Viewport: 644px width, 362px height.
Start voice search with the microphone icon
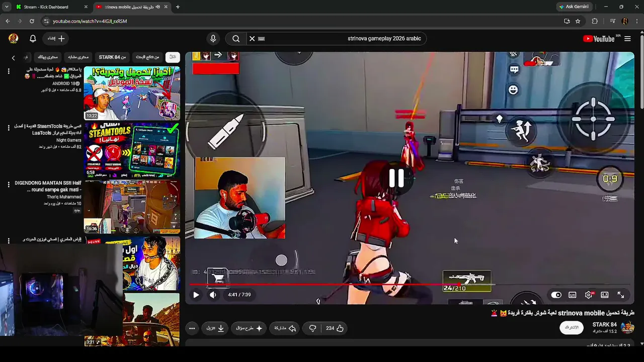213,39
